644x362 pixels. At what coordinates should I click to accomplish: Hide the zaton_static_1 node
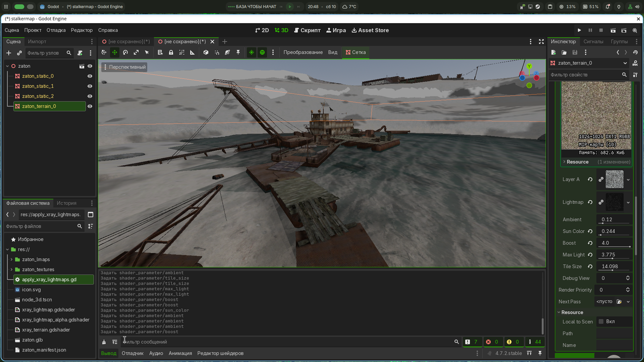point(90,86)
